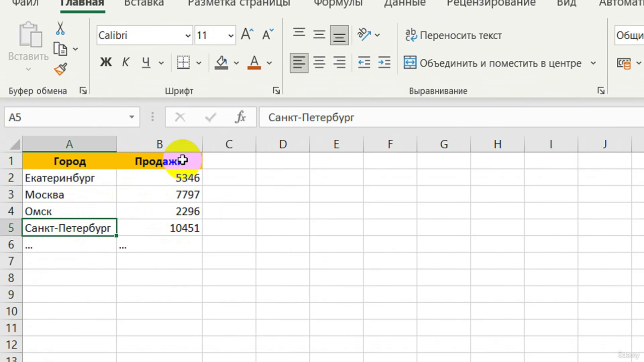
Task: Increase the cell indent
Action: click(x=384, y=63)
